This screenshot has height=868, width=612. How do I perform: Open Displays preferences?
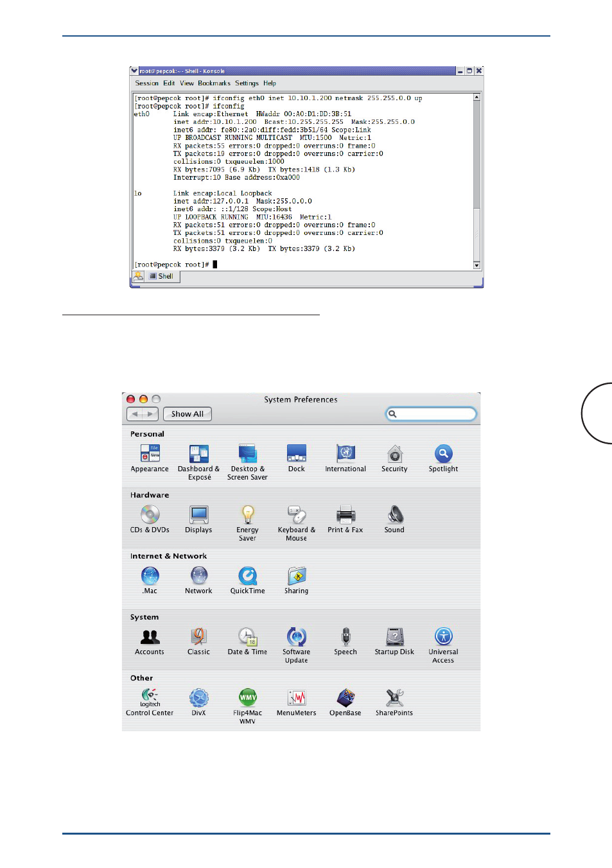click(198, 519)
